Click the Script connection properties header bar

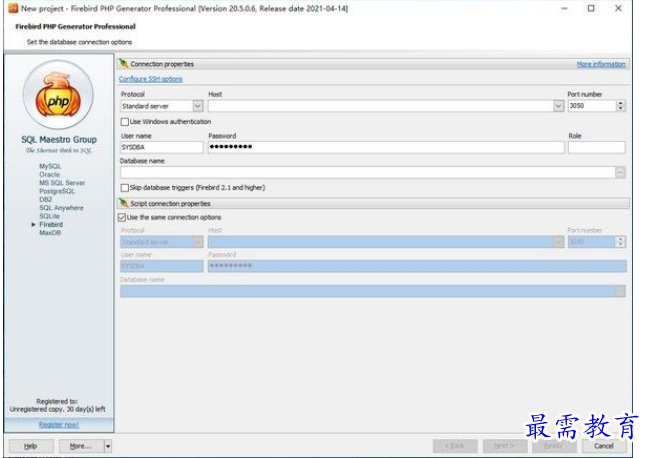click(373, 203)
